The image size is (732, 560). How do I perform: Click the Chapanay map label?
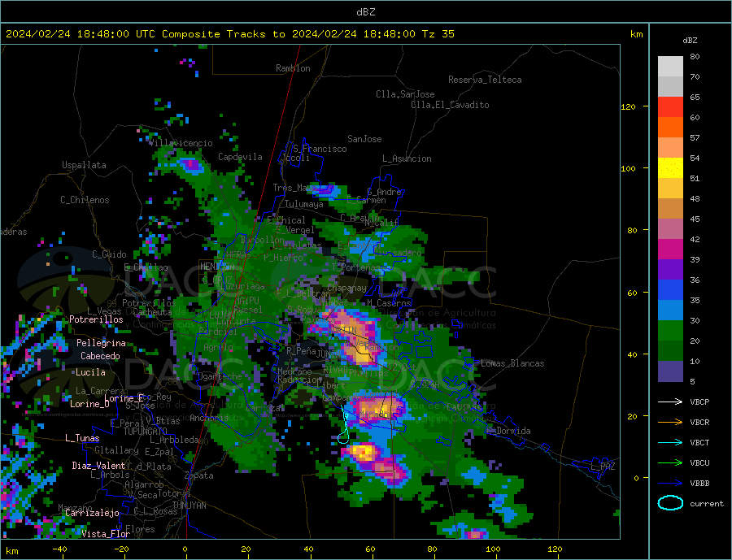[346, 289]
